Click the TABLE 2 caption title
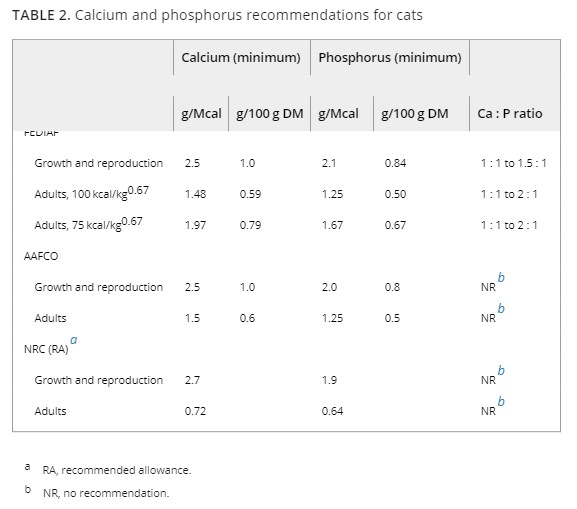Viewport: 577px width, 509px height. point(217,15)
